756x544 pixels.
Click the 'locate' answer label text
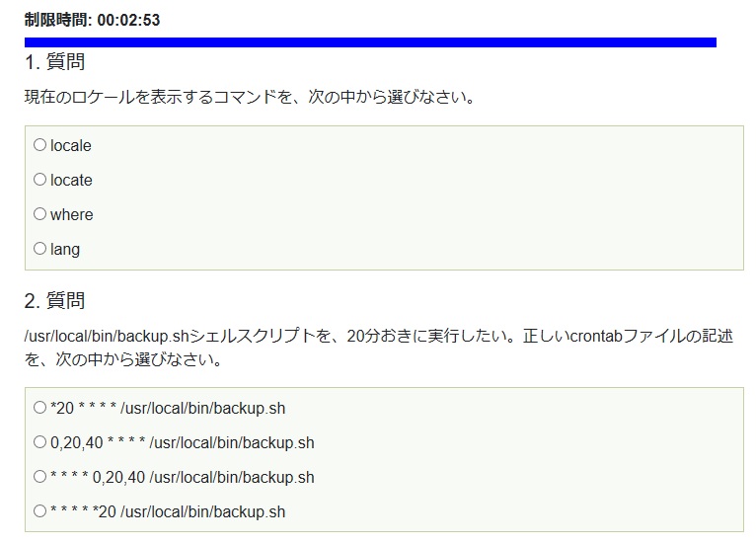coord(71,181)
